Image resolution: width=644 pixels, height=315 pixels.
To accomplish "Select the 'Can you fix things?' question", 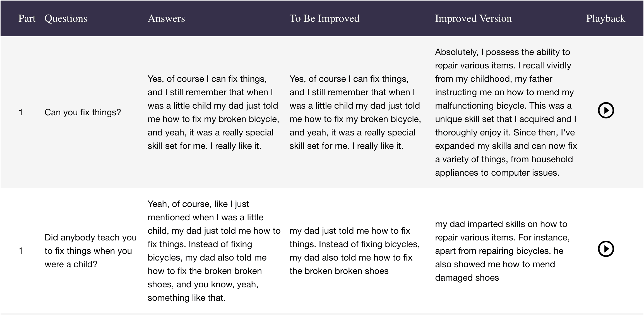I will pyautogui.click(x=83, y=112).
